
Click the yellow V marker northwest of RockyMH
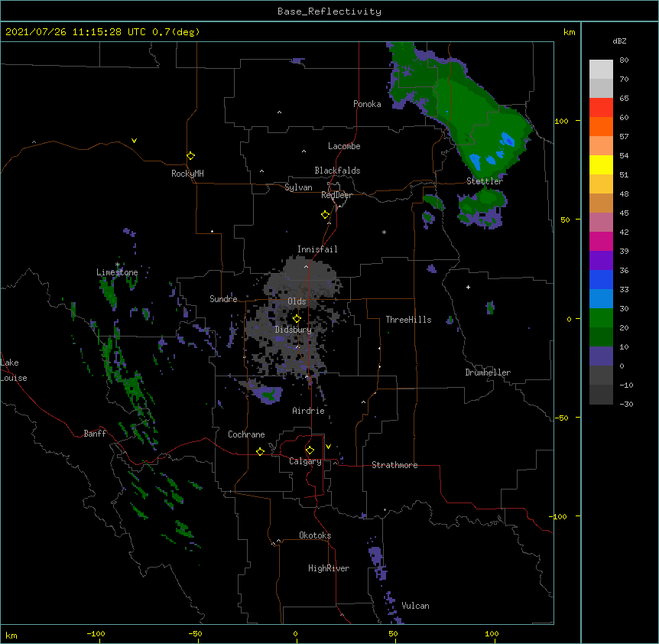pyautogui.click(x=134, y=141)
